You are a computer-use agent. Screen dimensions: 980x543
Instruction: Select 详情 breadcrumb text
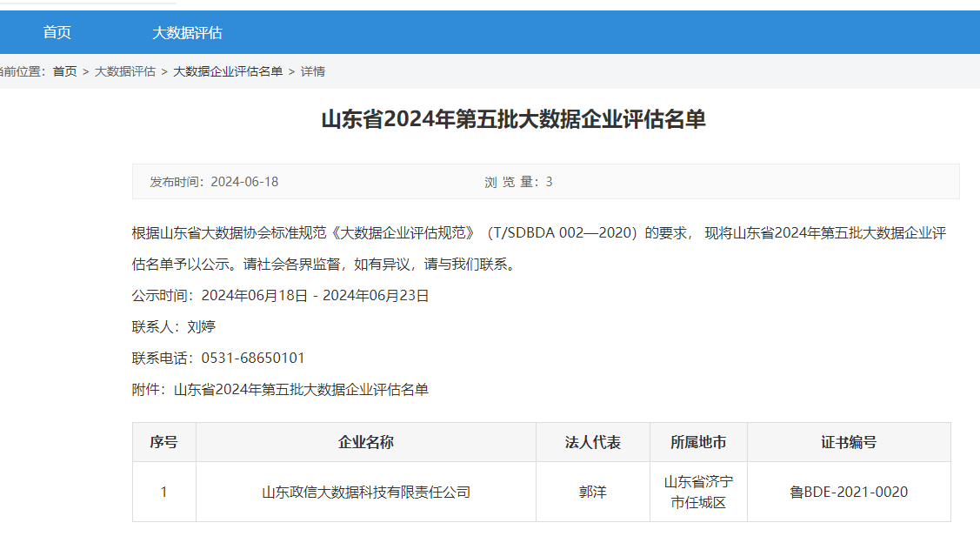point(312,71)
